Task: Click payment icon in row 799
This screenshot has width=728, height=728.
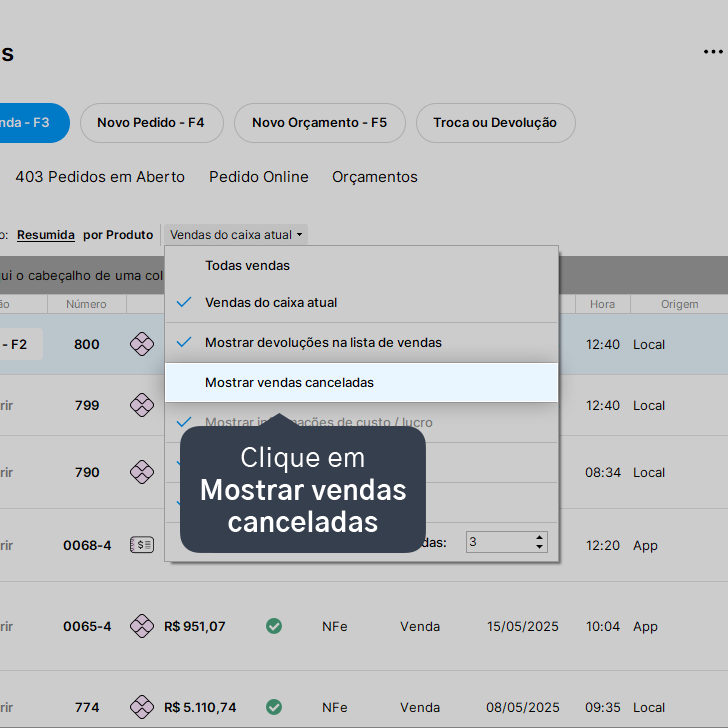Action: [142, 405]
